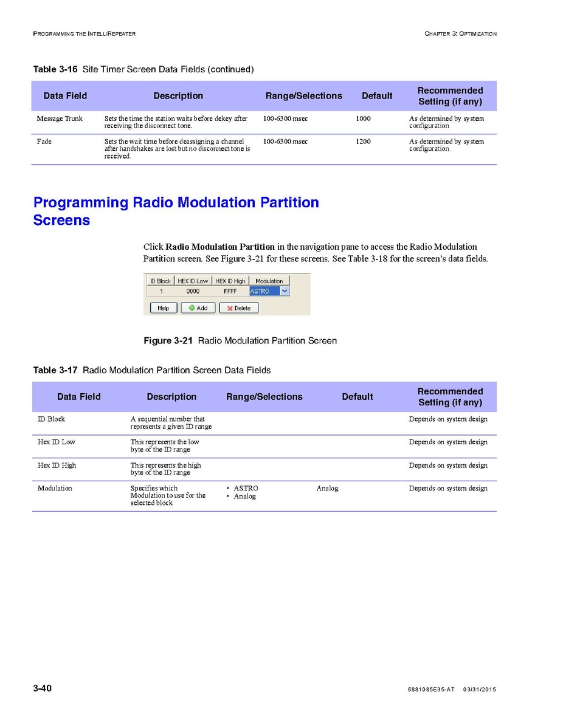Click the HEX ID High column header

(x=230, y=281)
